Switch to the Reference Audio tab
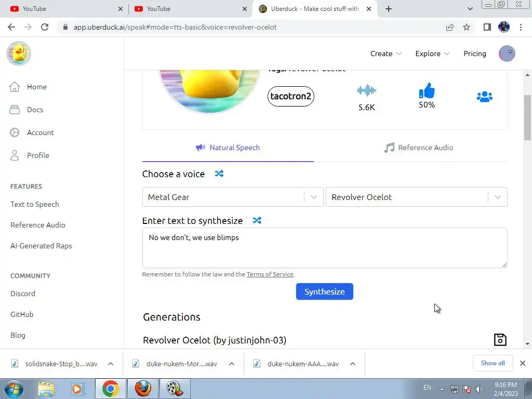The image size is (532, 399). (419, 148)
